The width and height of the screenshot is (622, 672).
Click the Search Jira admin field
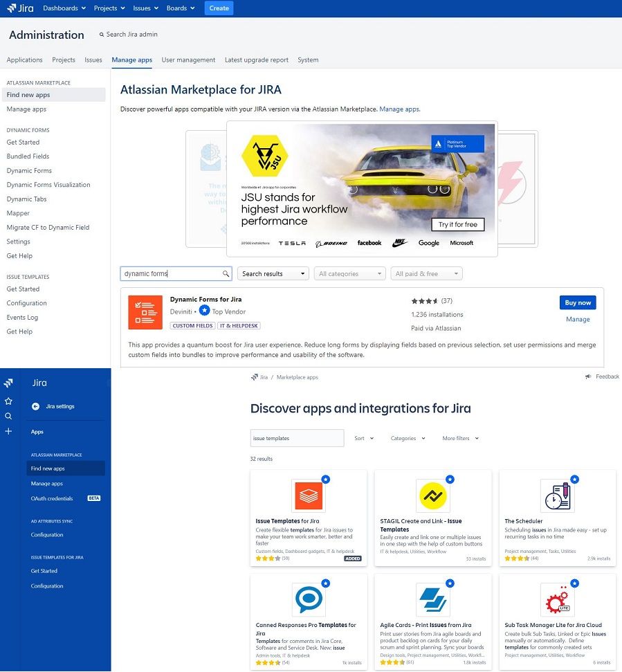(131, 35)
